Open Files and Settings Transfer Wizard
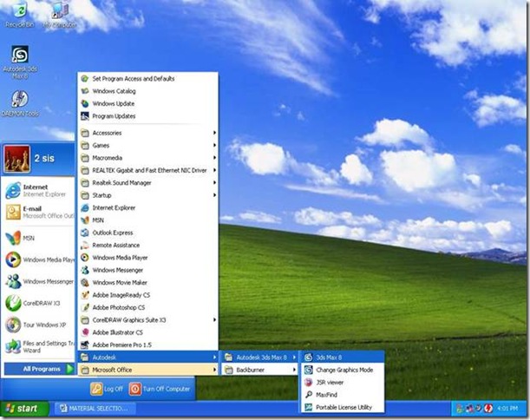Image resolution: width=530 pixels, height=420 pixels. [38, 346]
